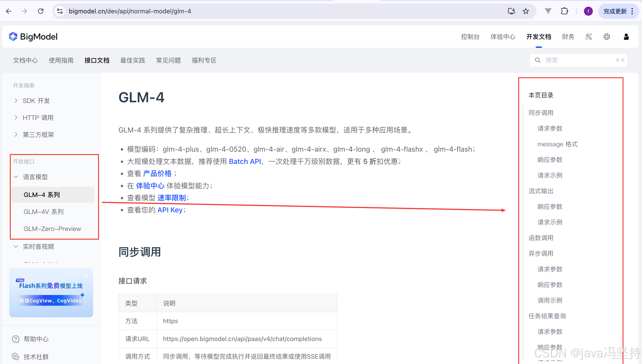Image resolution: width=642 pixels, height=364 pixels.
Task: Open the 速率限制 link
Action: coord(172,198)
